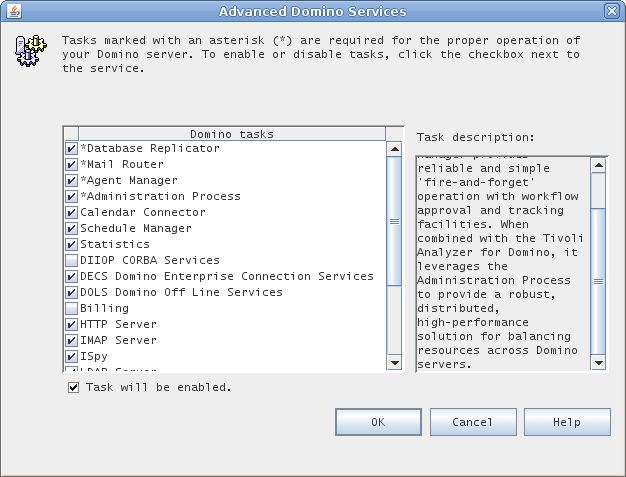Click inside the task description text area

pos(503,263)
